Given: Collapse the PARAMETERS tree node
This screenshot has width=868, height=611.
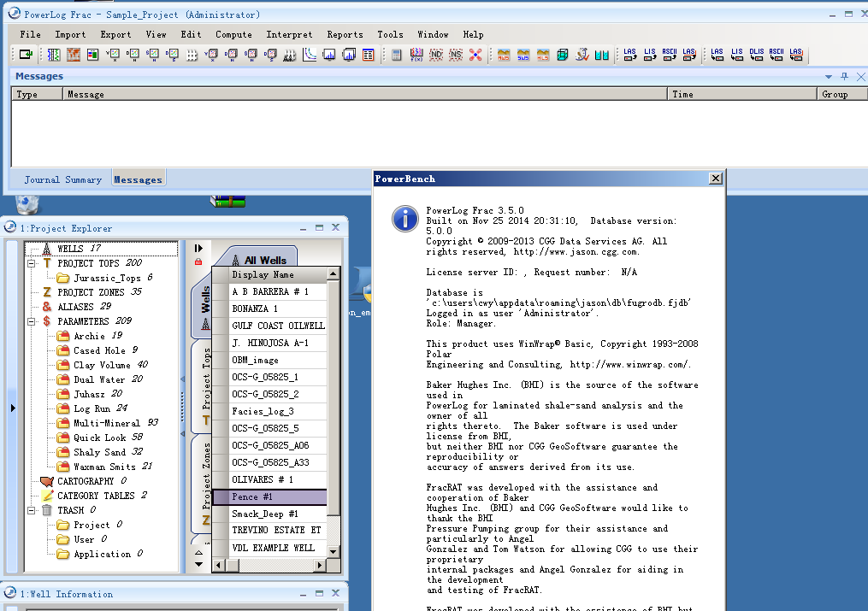Looking at the screenshot, I should (32, 321).
